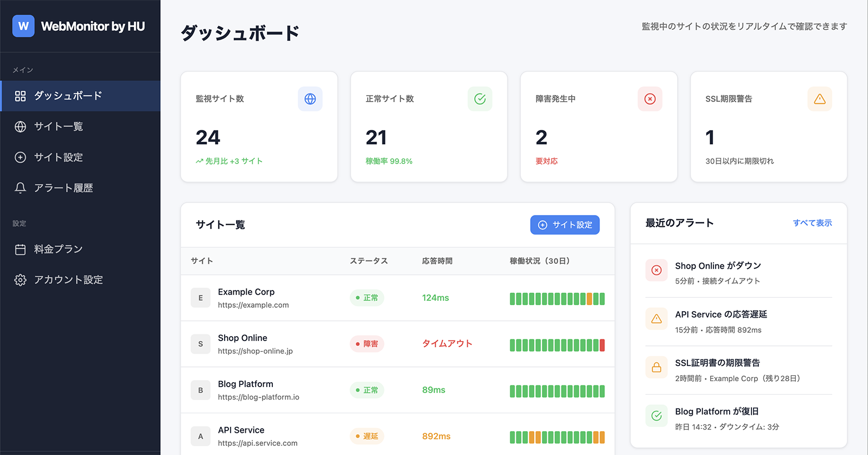This screenshot has height=455, width=868.
Task: Click the Example Corp 30-day uptime bar
Action: pos(557,299)
